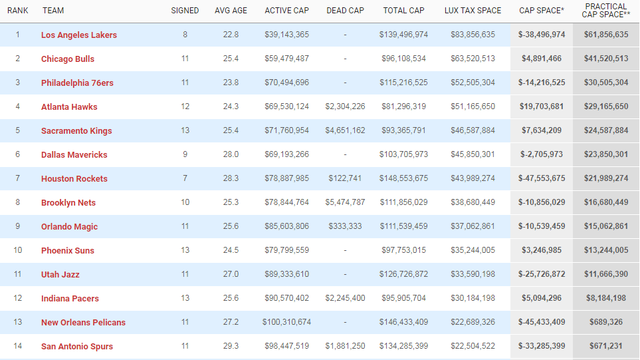Open the Phoenix Suns link
640x360 pixels.
tap(67, 251)
